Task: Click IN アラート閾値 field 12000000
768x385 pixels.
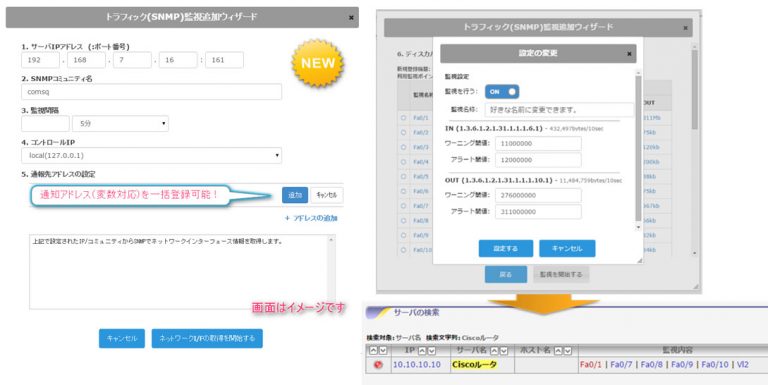Action: tap(538, 160)
